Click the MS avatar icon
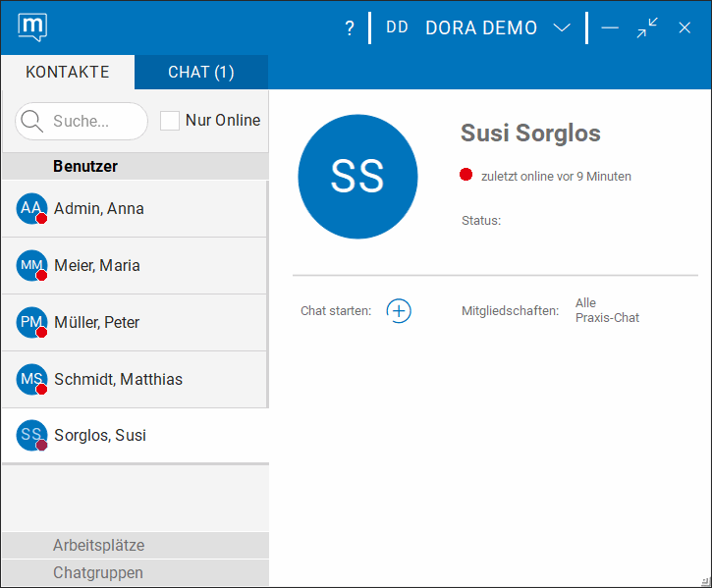This screenshot has width=712, height=588. 31,380
